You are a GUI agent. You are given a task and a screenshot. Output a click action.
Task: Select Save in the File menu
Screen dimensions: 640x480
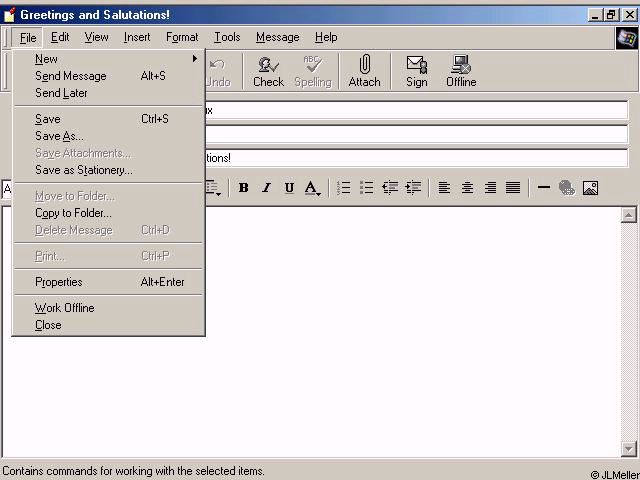coord(109,119)
